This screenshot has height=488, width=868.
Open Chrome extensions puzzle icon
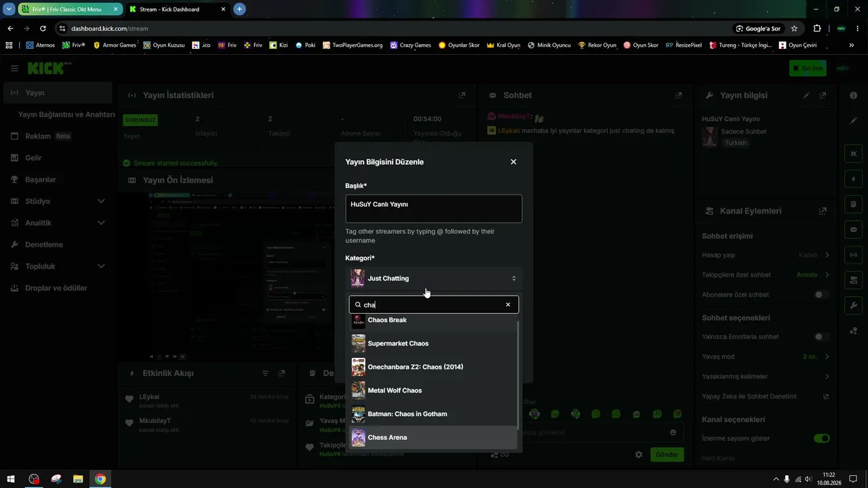click(817, 28)
